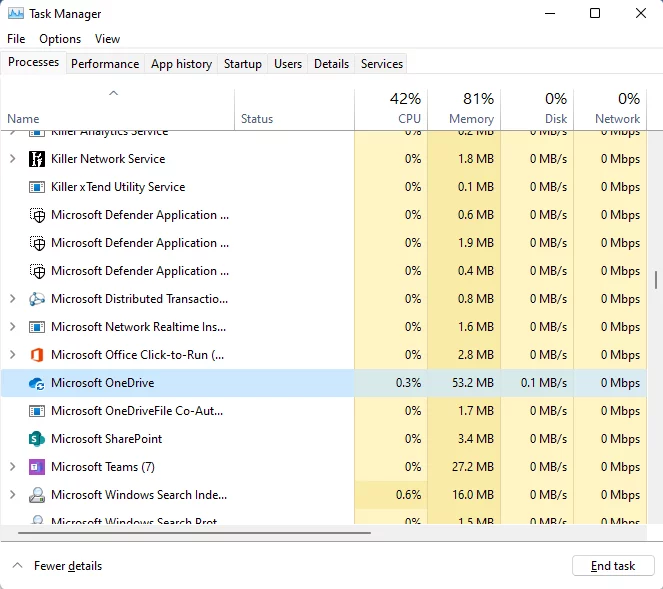This screenshot has width=663, height=589.
Task: Click the Microsoft Distributed Transaction icon
Action: [x=37, y=299]
